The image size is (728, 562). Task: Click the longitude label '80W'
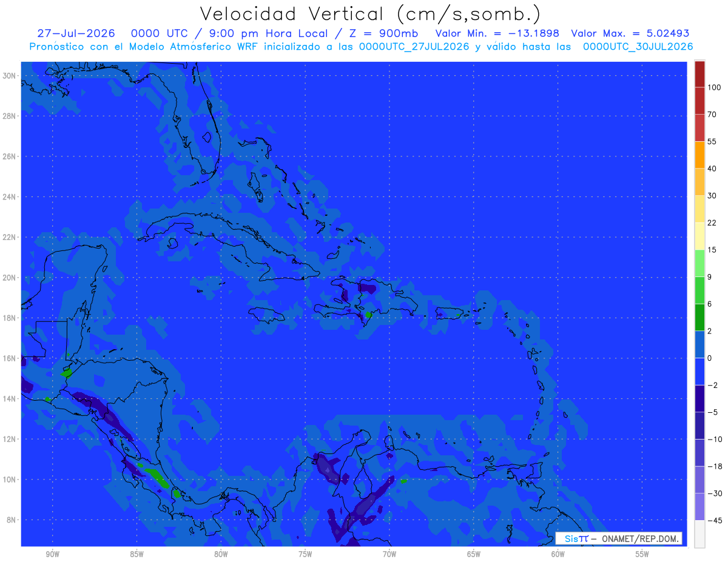pyautogui.click(x=221, y=555)
